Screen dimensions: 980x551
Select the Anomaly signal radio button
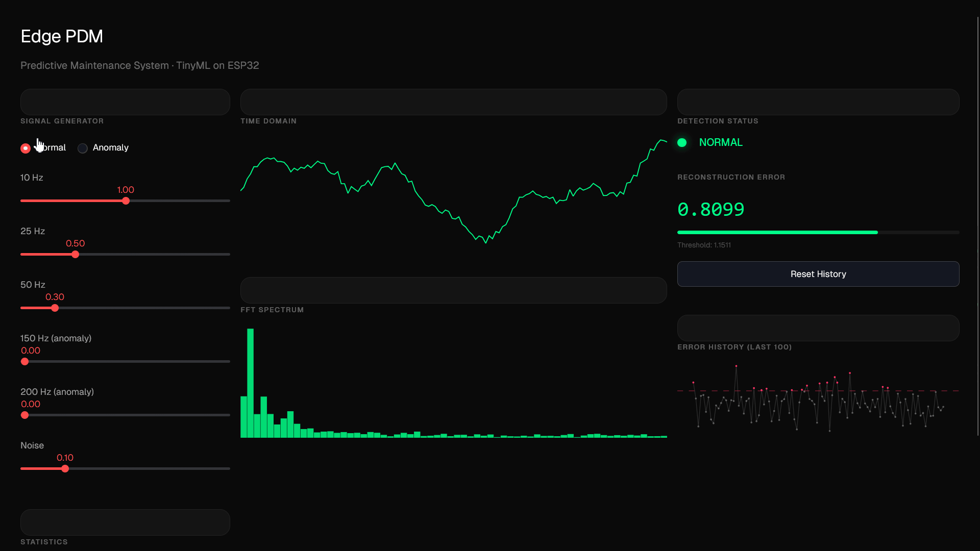point(83,148)
